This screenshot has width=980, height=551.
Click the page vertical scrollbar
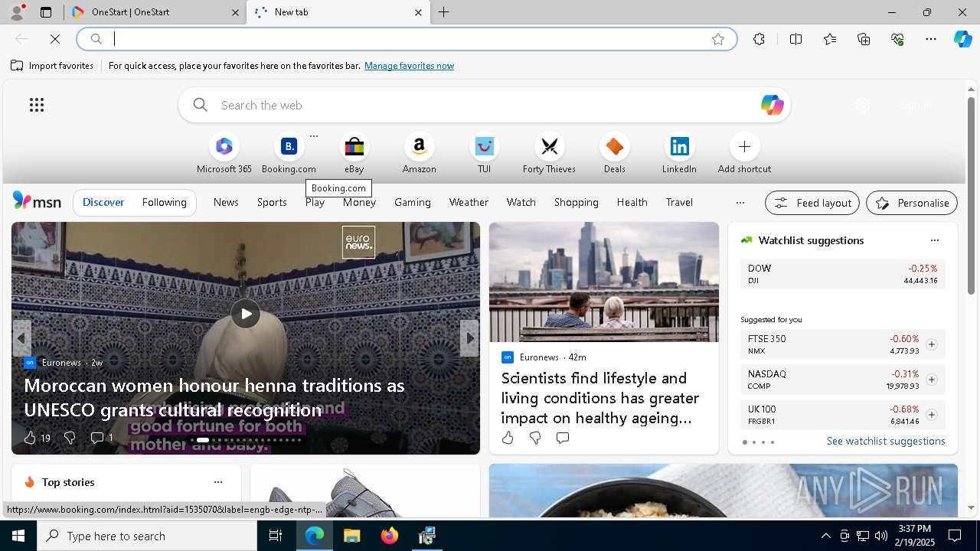pyautogui.click(x=971, y=195)
